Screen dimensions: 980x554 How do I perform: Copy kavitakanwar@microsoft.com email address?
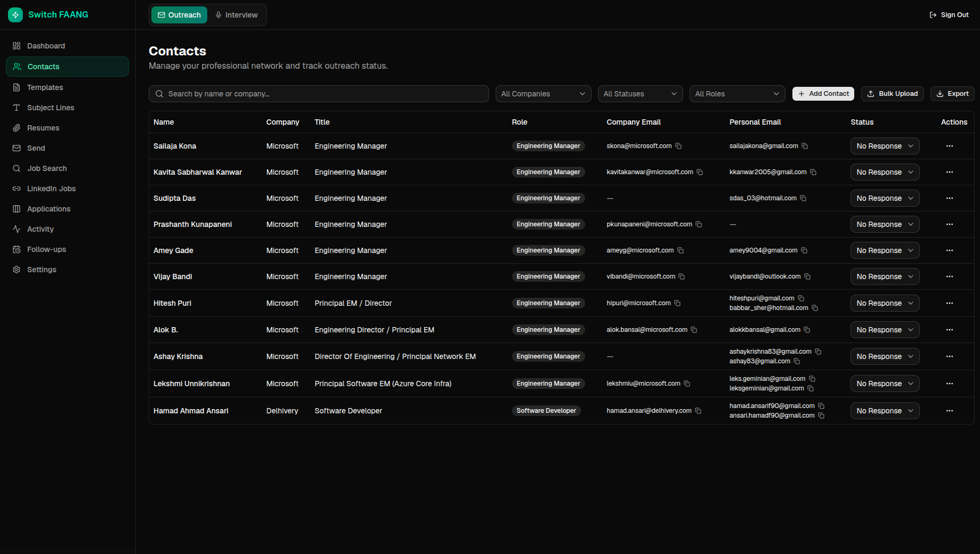700,172
